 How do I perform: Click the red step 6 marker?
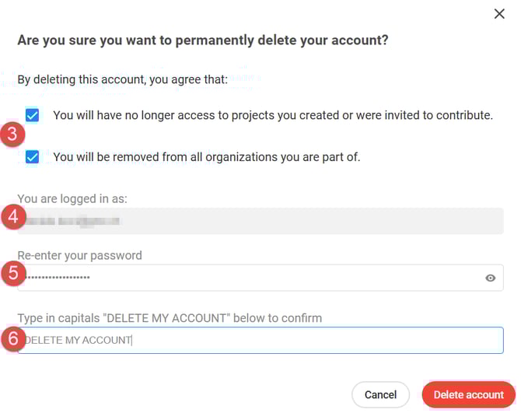click(x=11, y=339)
